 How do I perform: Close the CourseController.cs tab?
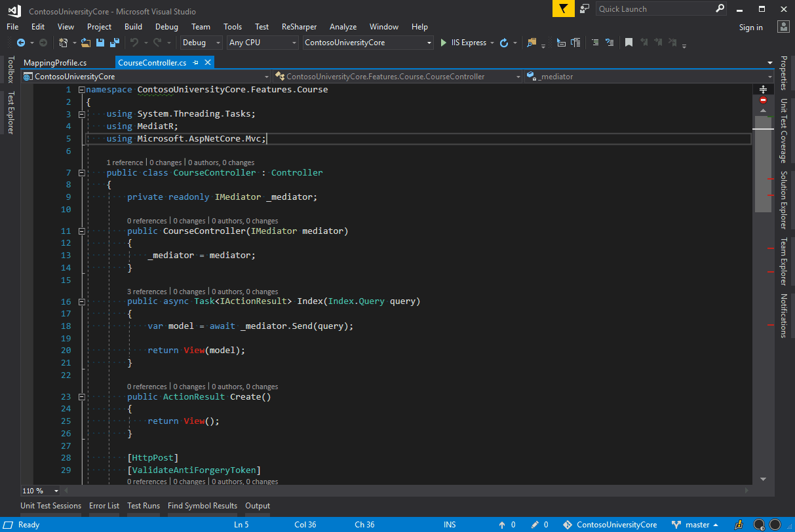[x=208, y=62]
